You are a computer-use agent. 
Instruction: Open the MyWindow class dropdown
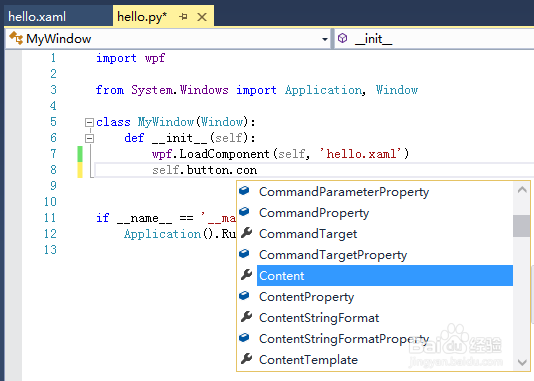(325, 39)
